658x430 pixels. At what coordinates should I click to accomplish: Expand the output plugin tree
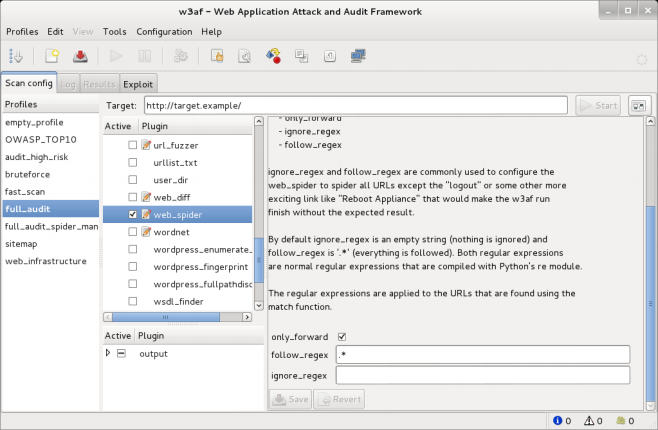(109, 353)
